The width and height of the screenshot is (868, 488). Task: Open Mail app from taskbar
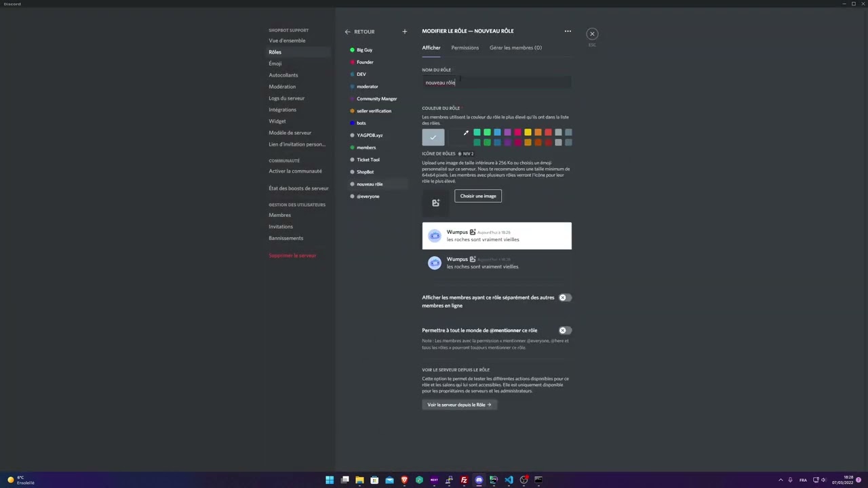[x=389, y=480]
